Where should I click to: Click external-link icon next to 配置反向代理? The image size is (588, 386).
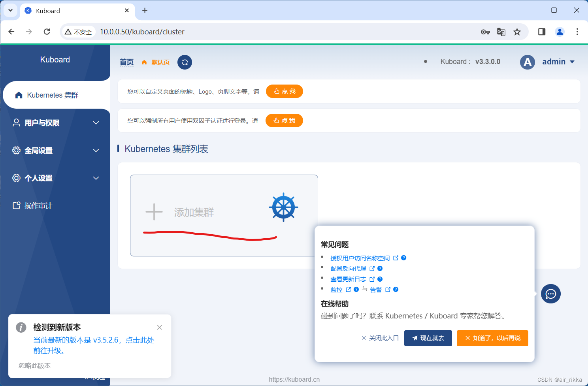372,268
